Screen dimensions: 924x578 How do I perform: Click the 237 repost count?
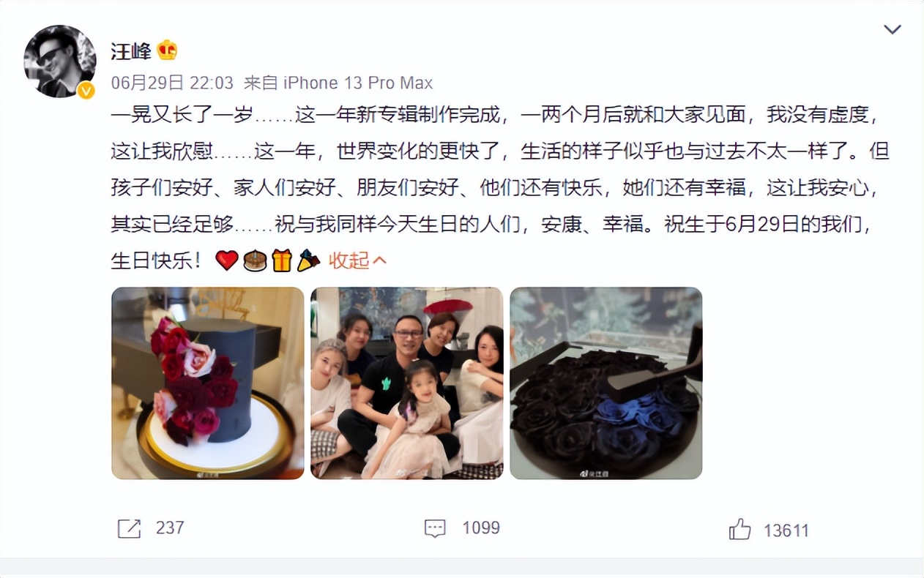(x=170, y=528)
